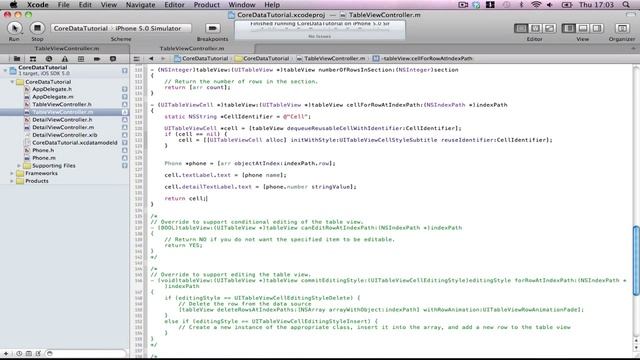Stop the running app

(x=37, y=28)
